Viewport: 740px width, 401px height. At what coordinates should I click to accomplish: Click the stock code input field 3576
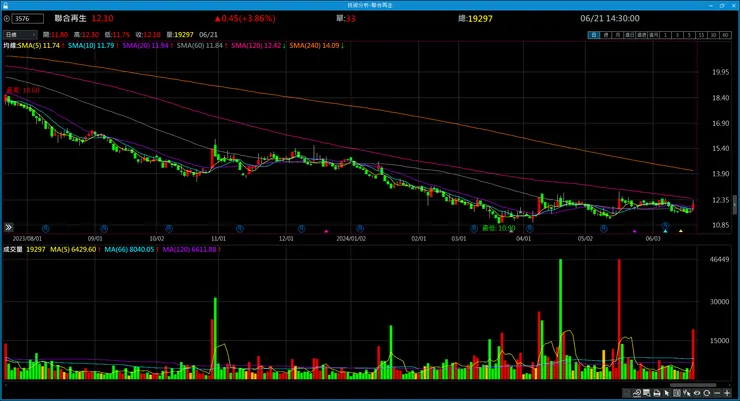(28, 19)
